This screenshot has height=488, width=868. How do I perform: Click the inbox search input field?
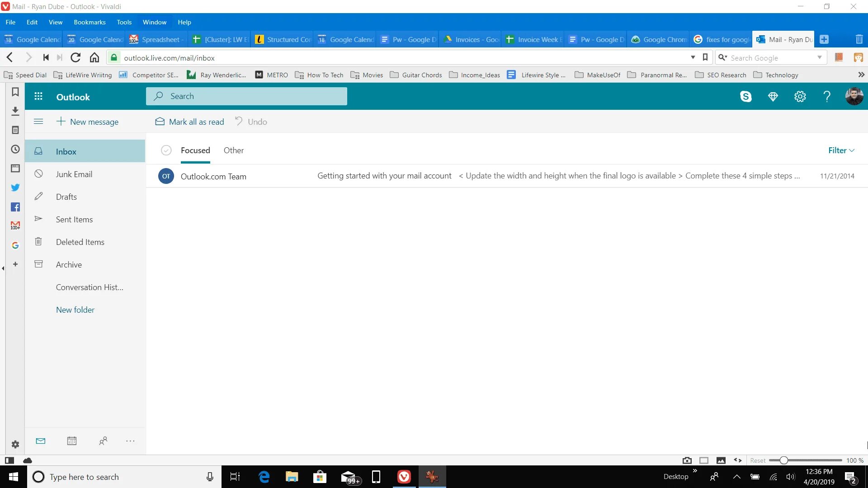[x=247, y=96]
